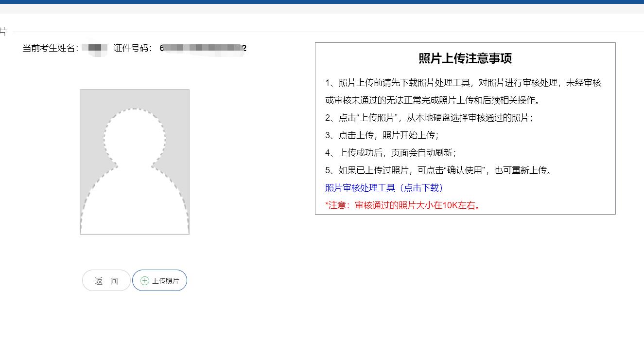
Task: Open the 照片审核处理工具（点击下载） link
Action: pos(384,188)
